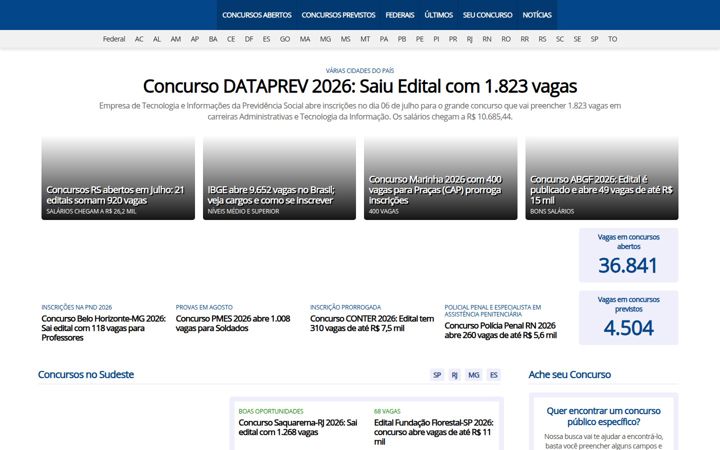
Task: Filter by state RO
Action: pos(506,39)
